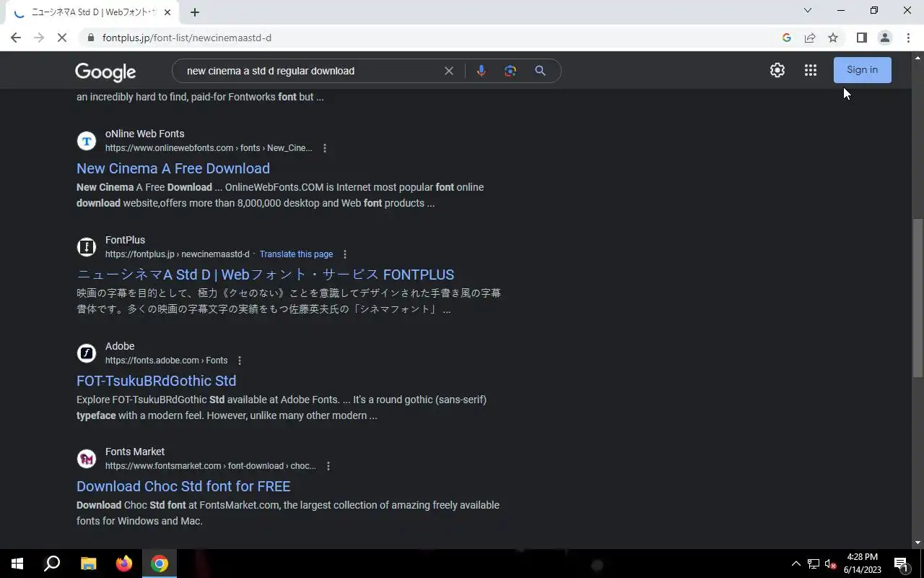Open the Chrome profile avatar
The width and height of the screenshot is (924, 578).
click(885, 38)
